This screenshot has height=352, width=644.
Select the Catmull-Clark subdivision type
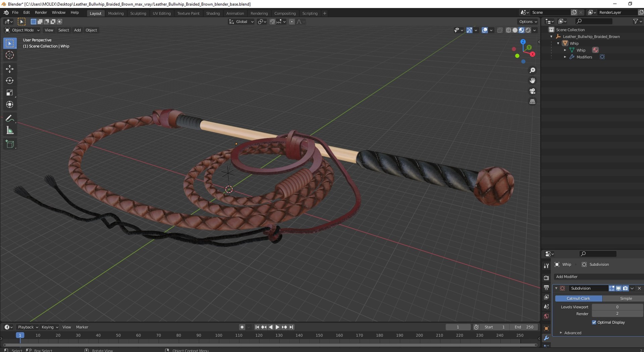pyautogui.click(x=579, y=298)
